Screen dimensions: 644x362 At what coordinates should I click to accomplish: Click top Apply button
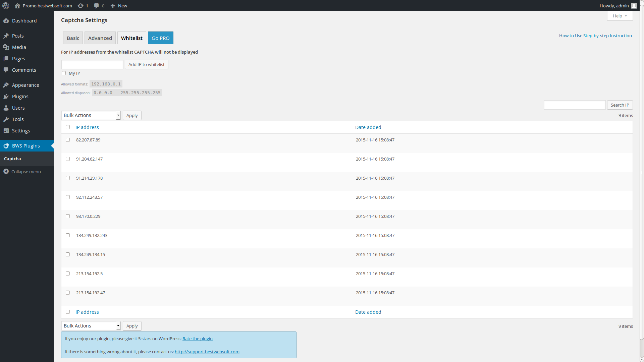tap(132, 115)
